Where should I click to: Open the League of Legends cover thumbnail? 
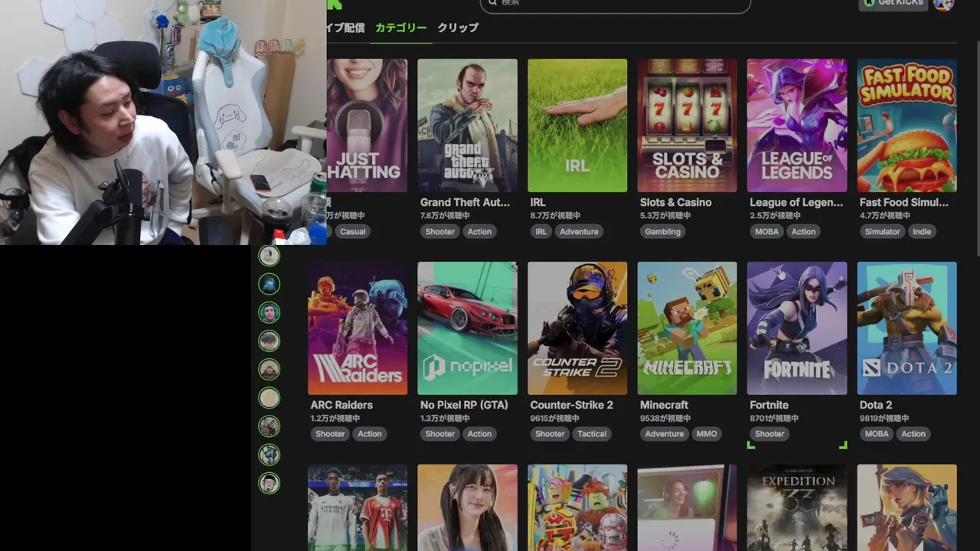[797, 126]
